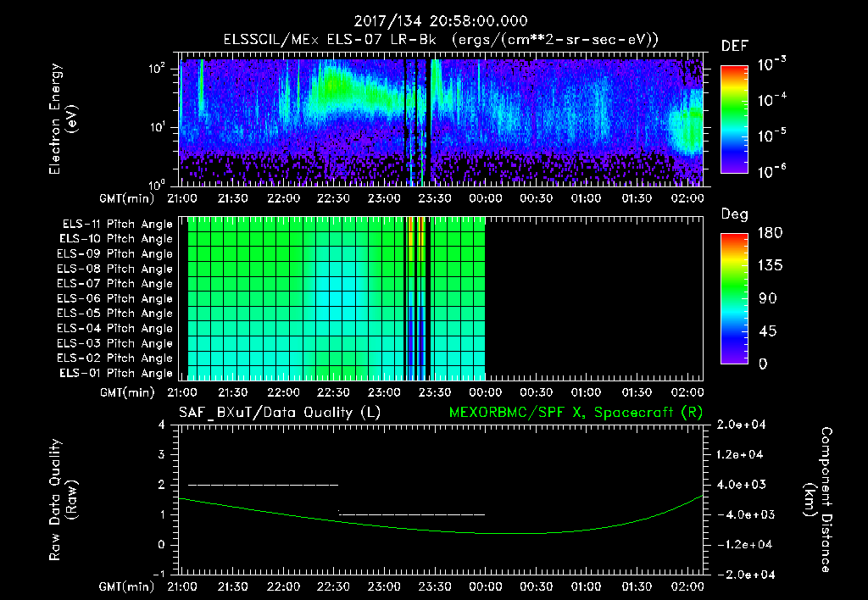Select the Raw Data Quality (Raw) axis label
Screen dimensions: 868x600
click(x=64, y=500)
